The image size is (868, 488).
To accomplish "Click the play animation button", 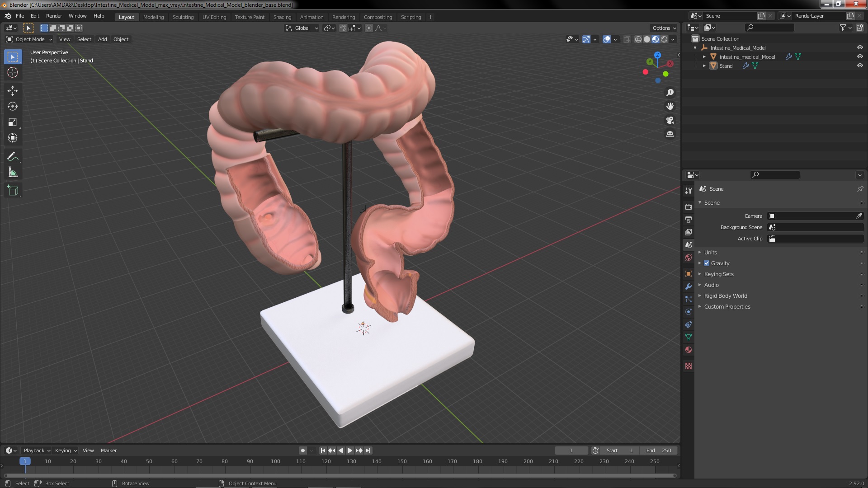I will coord(349,450).
